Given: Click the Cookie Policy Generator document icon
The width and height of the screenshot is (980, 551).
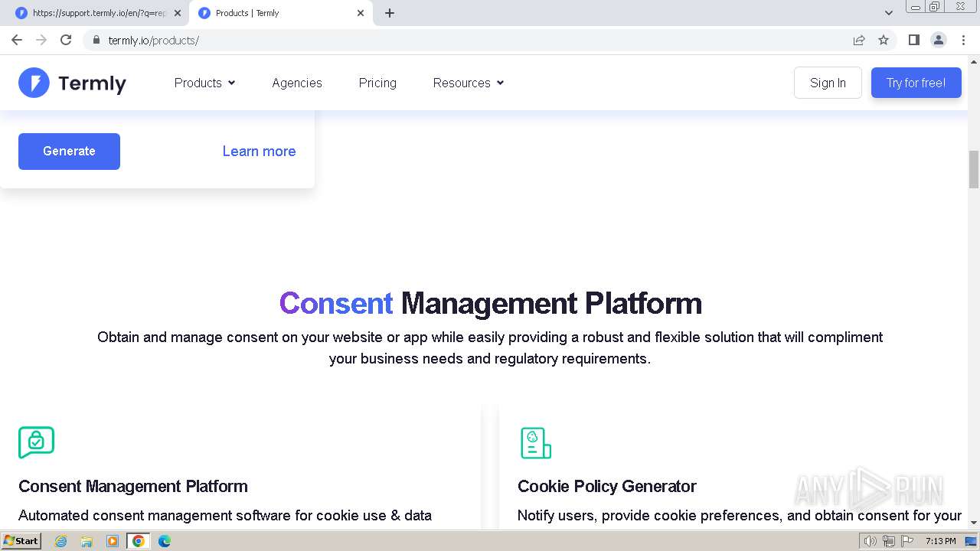Looking at the screenshot, I should [x=536, y=443].
